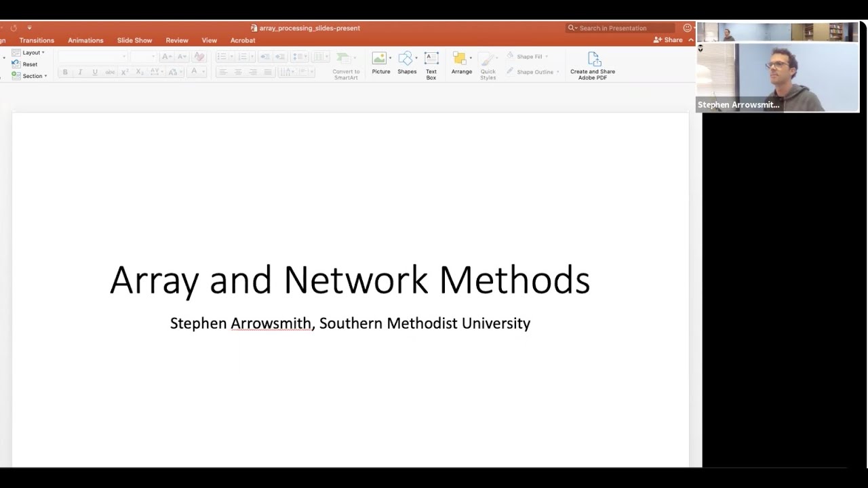Toggle the numbered list button
Viewport: 868px width, 488px height.
tap(243, 56)
